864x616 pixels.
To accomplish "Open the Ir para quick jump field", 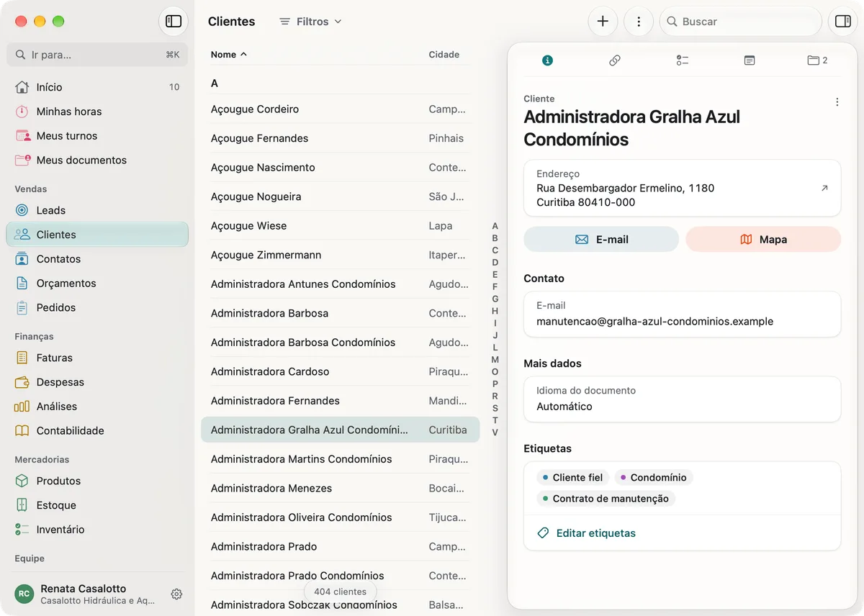I will point(97,55).
